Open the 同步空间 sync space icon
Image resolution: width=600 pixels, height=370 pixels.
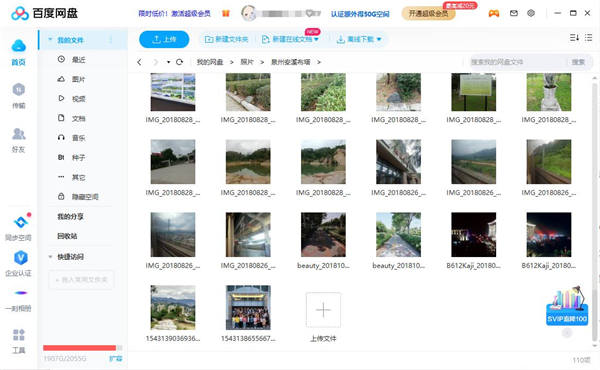pyautogui.click(x=21, y=222)
